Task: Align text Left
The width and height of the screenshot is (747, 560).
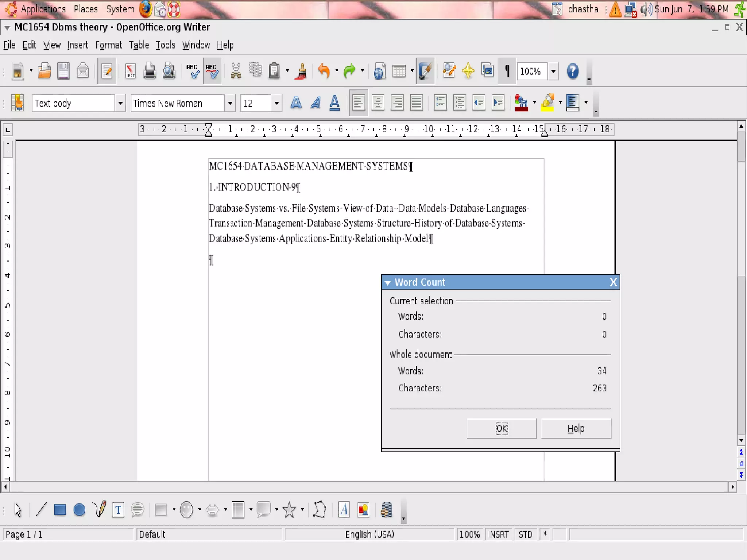Action: pos(359,103)
